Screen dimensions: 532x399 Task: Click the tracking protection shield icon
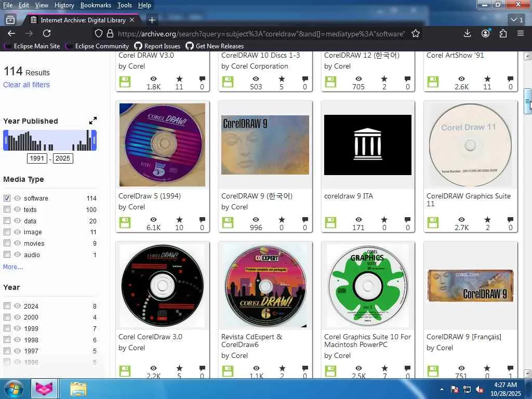pyautogui.click(x=98, y=33)
